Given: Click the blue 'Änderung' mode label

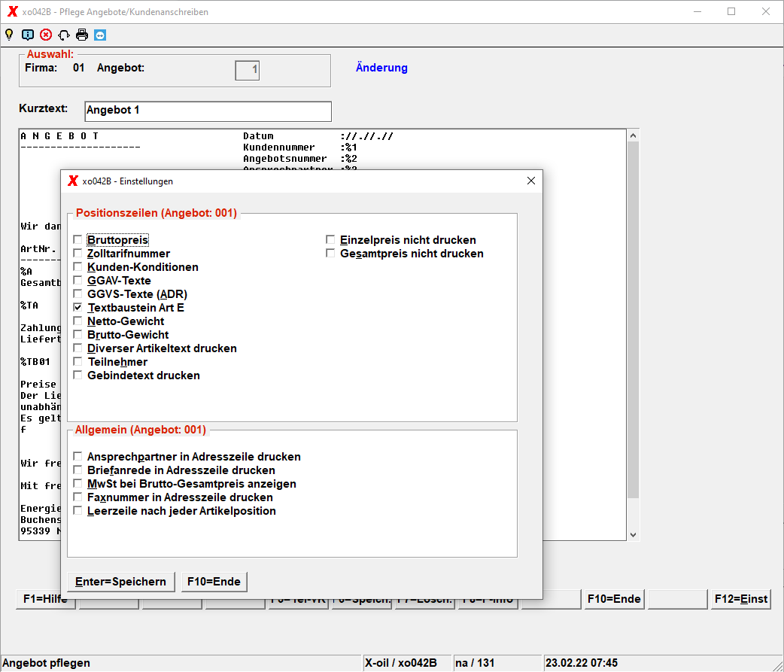Looking at the screenshot, I should (x=381, y=68).
